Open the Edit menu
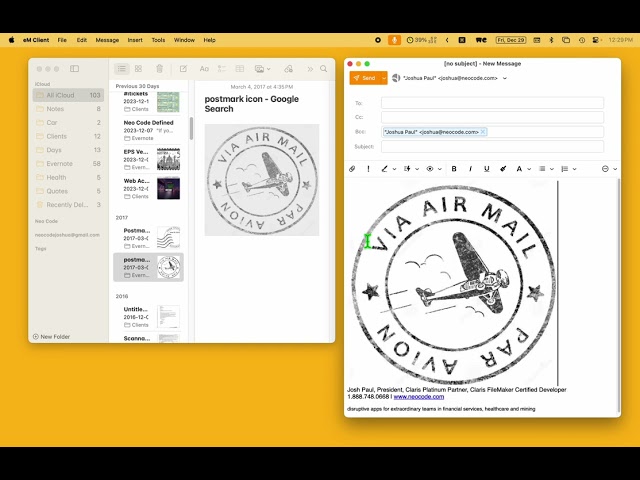 click(82, 40)
